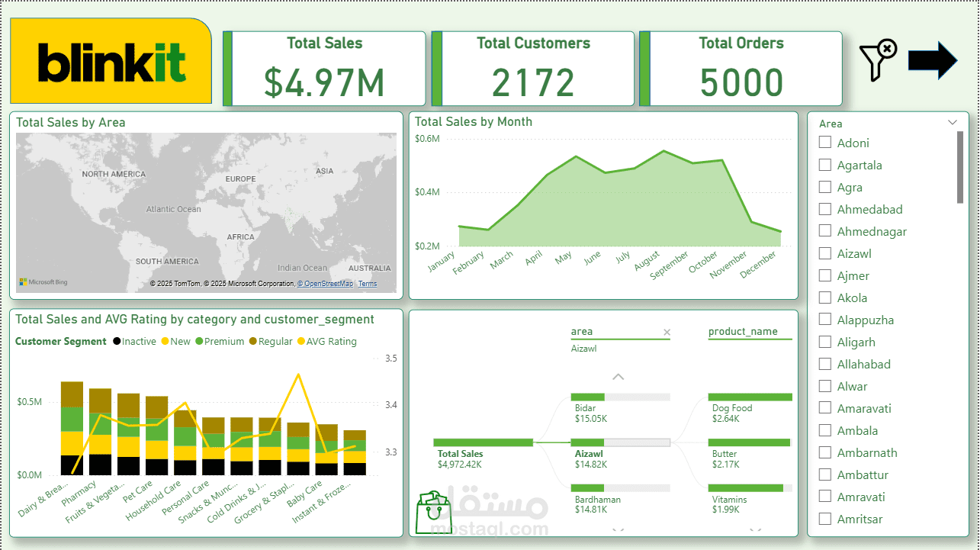Image resolution: width=980 pixels, height=550 pixels.
Task: Check the Amravati checkbox
Action: (x=824, y=496)
